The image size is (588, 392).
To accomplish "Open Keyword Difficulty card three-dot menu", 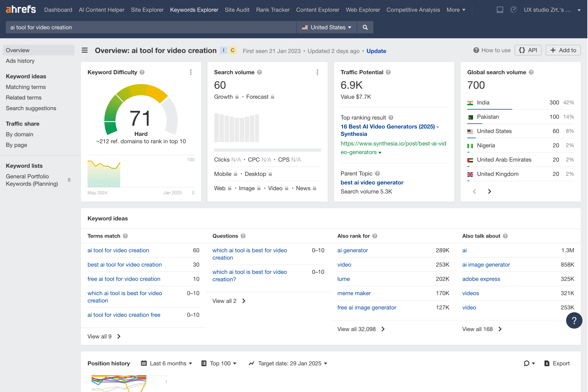I will (191, 72).
